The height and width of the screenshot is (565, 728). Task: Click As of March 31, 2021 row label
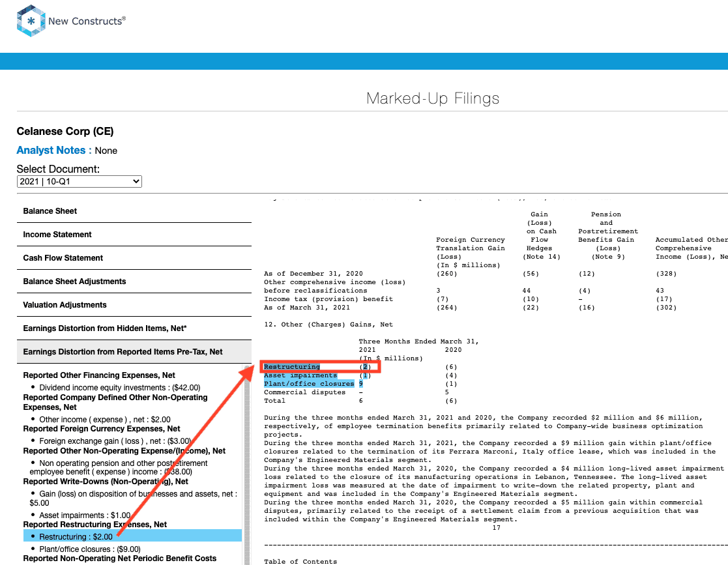pos(307,308)
